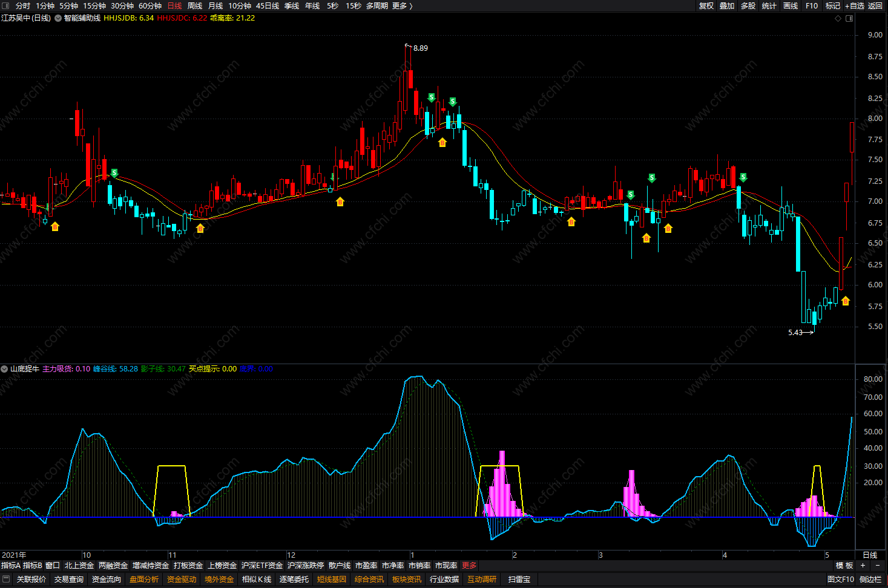Click the orange buy arrow below 5.75 candle
Viewport: 888px width, 588px height.
click(846, 301)
